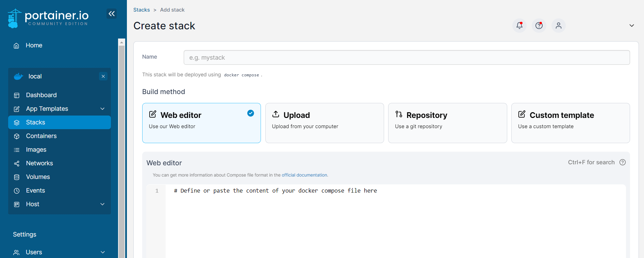Viewport: 644px width, 258px height.
Task: Expand the App Templates menu
Action: pyautogui.click(x=47, y=108)
